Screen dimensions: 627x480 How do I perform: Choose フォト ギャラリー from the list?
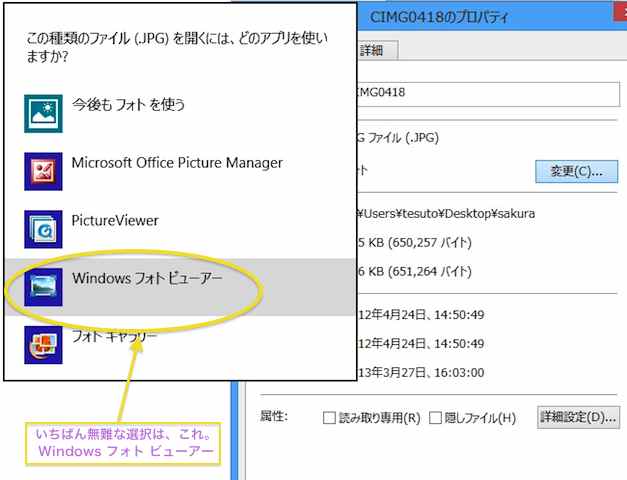(115, 336)
